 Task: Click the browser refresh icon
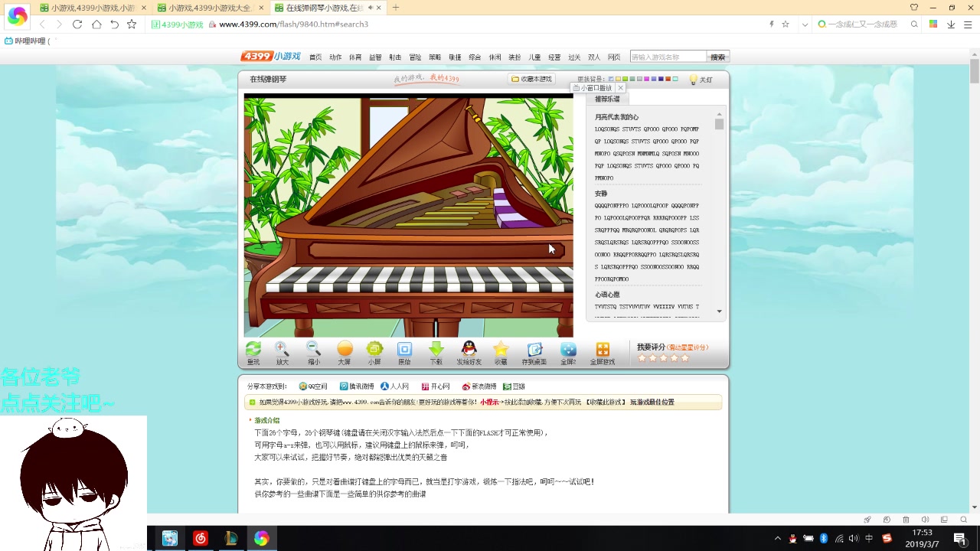tap(77, 24)
